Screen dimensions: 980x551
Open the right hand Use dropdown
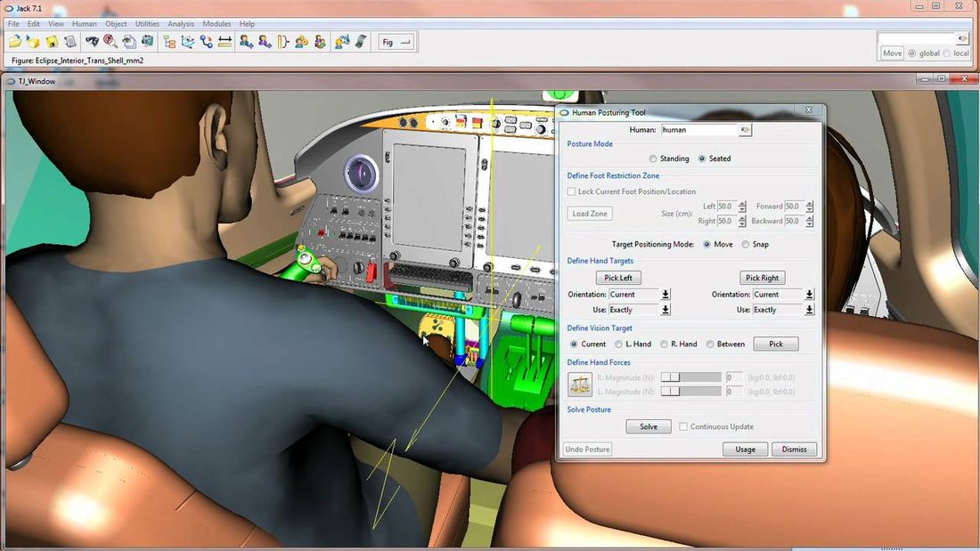point(809,310)
